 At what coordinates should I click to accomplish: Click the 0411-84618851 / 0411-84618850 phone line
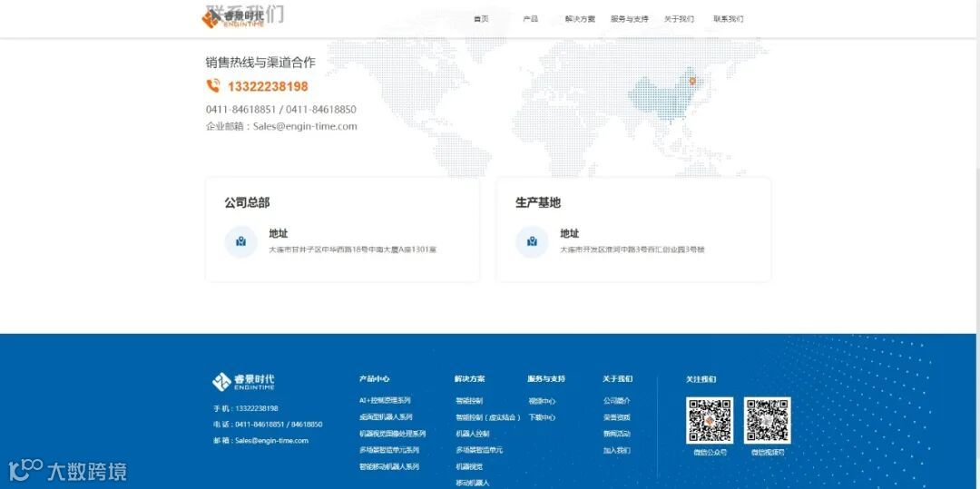click(280, 109)
